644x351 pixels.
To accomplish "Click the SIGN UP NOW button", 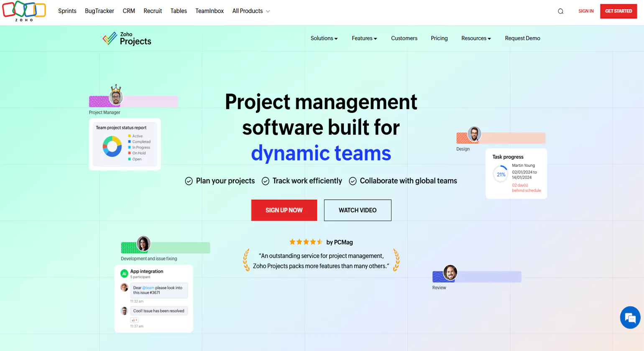I will (x=284, y=210).
